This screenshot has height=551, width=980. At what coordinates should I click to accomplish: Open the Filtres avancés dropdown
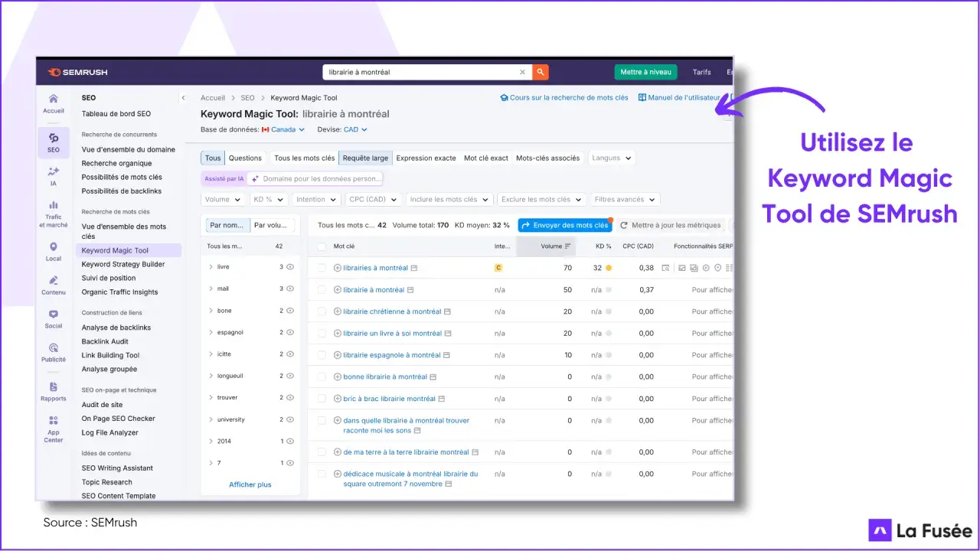tap(625, 199)
